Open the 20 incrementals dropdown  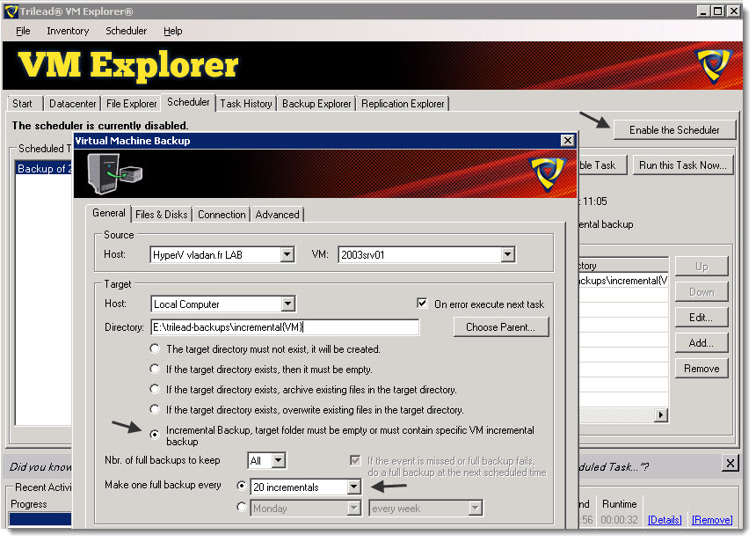[354, 487]
